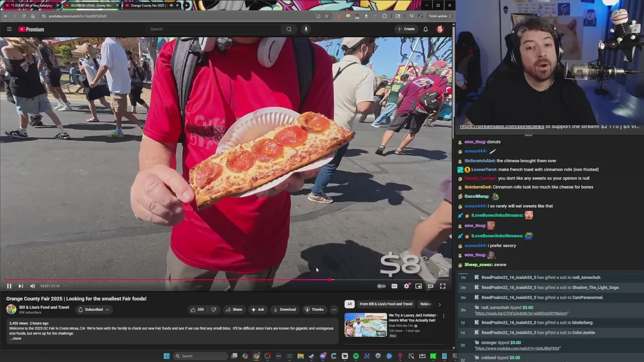
Task: Open the Jet2 Holiday video thumbnail
Action: [x=366, y=325]
